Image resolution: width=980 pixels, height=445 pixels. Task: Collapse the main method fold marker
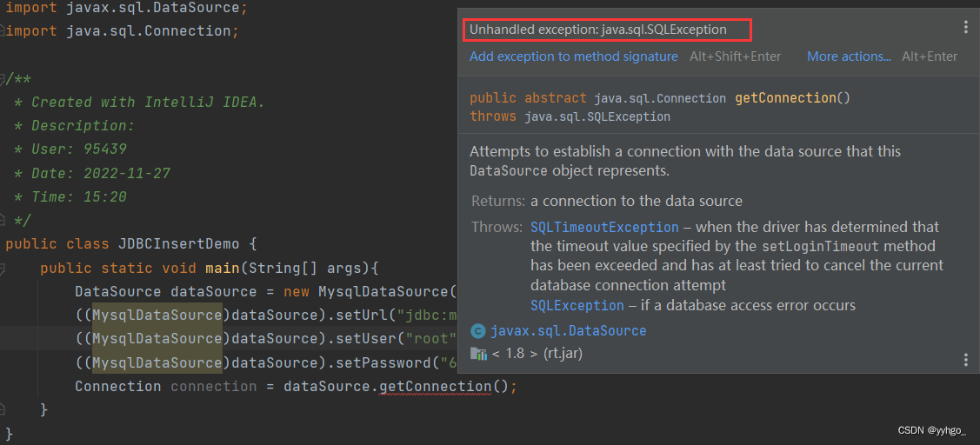coord(3,269)
